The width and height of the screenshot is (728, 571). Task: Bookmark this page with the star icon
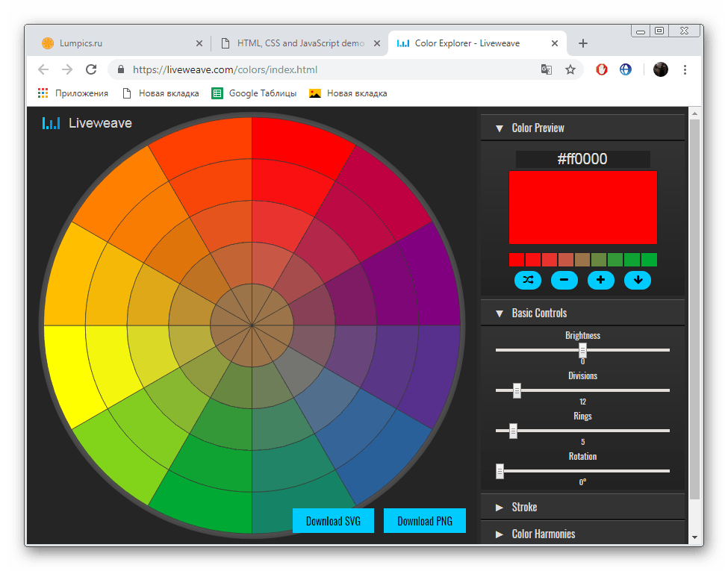pyautogui.click(x=570, y=69)
